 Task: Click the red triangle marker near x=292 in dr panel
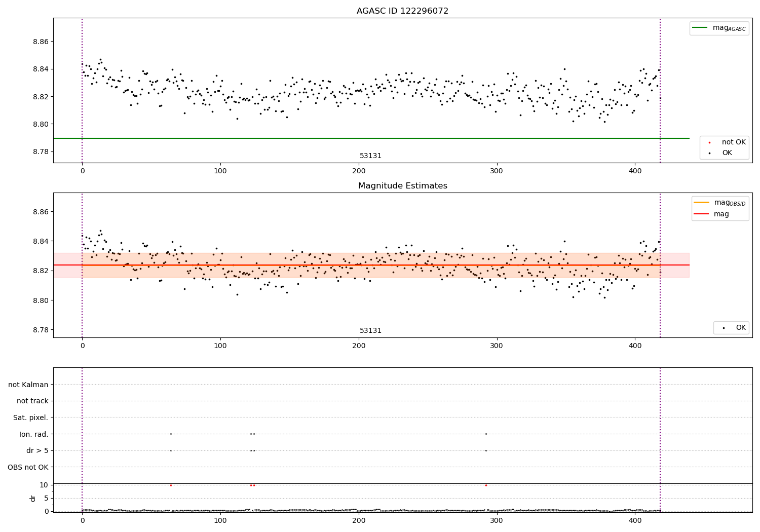(486, 485)
